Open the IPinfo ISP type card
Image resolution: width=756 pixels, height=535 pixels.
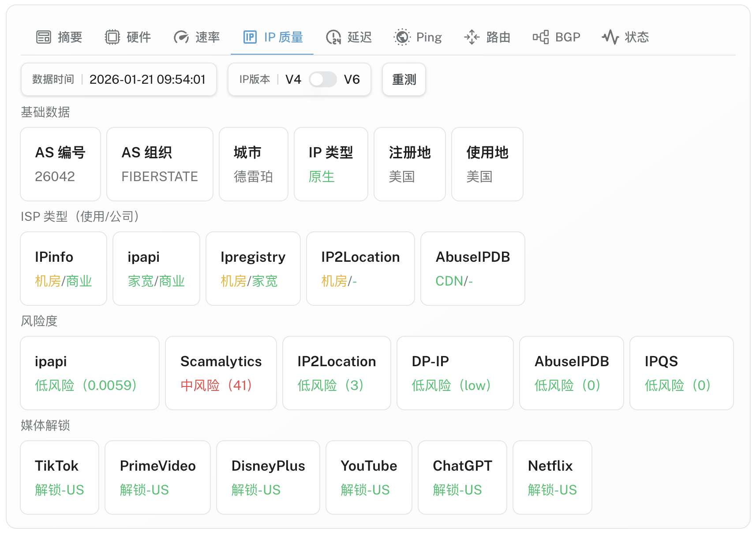point(64,268)
